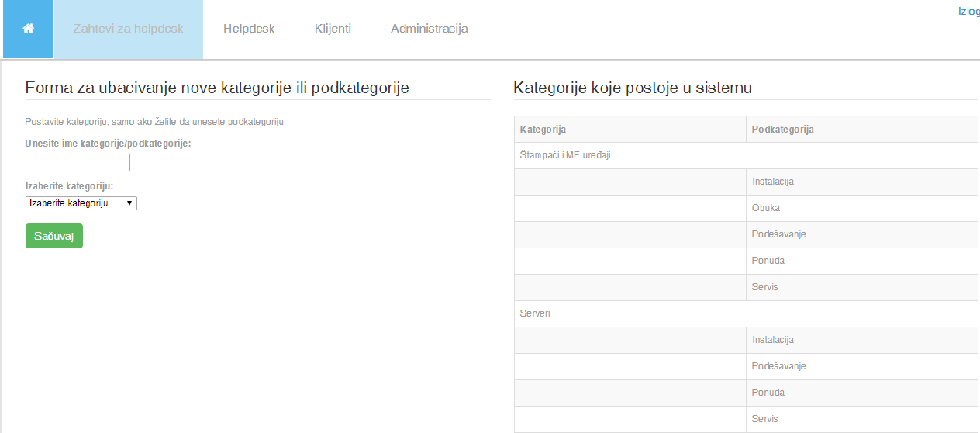Go to the home icon tab
Viewport: 980px width, 433px height.
pyautogui.click(x=29, y=29)
